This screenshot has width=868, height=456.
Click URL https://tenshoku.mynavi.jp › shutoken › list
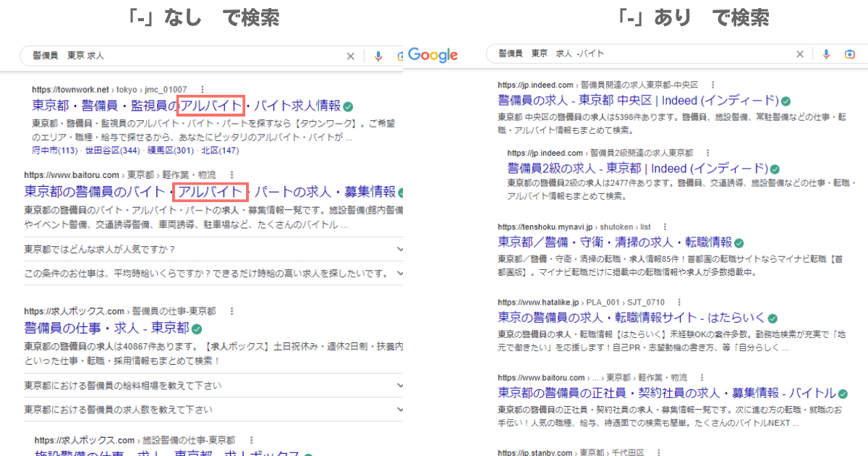click(574, 227)
